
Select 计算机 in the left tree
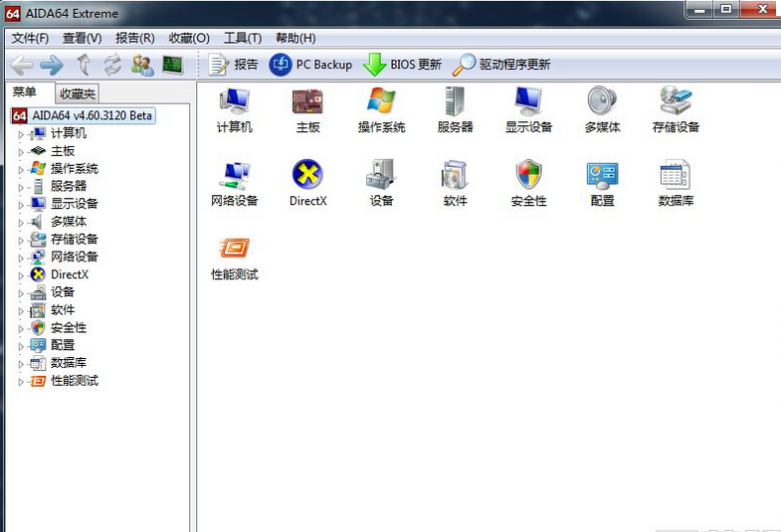pyautogui.click(x=69, y=133)
